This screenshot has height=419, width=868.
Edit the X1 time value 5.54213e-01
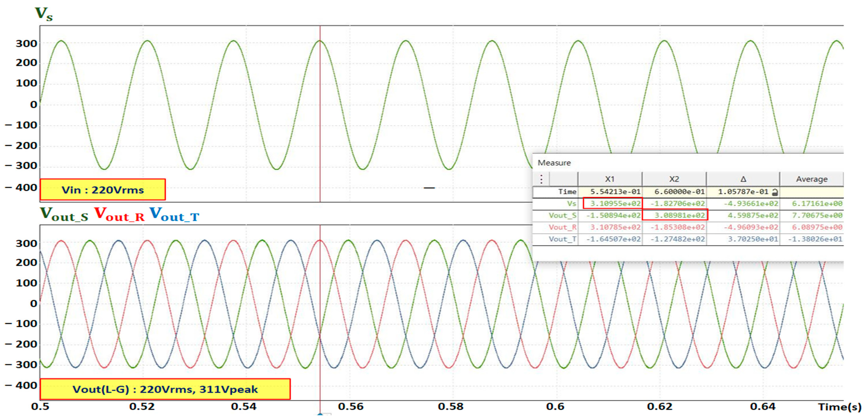click(615, 192)
